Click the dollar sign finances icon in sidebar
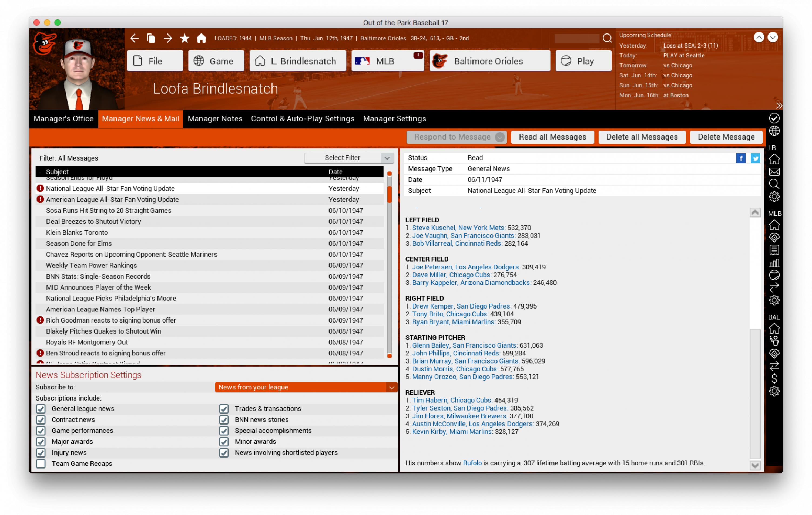This screenshot has width=812, height=515. [x=774, y=379]
